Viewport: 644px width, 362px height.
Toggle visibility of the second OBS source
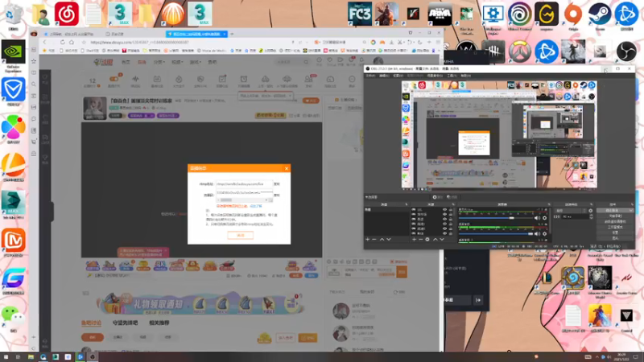click(x=445, y=214)
